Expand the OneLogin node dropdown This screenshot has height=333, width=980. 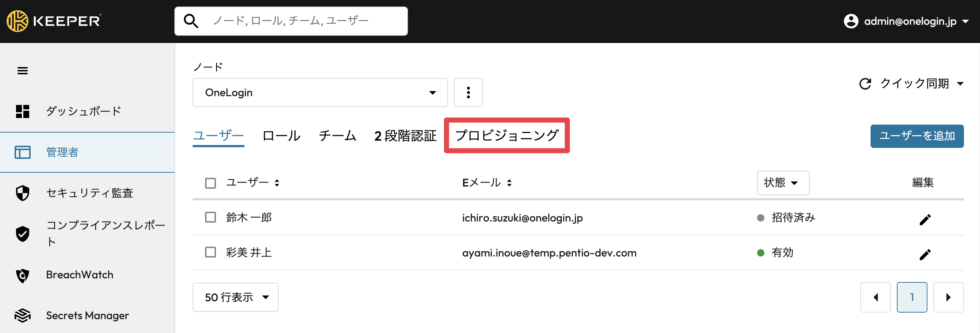(320, 93)
